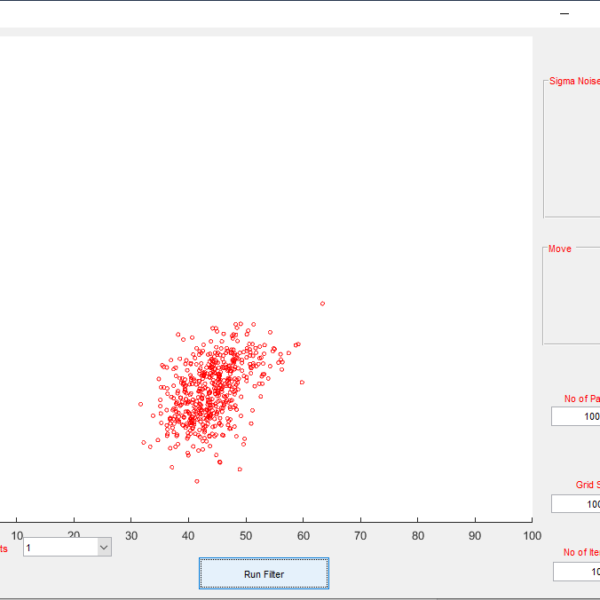Click the Run Filter button
Viewport: 600px width, 600px height.
(x=264, y=573)
